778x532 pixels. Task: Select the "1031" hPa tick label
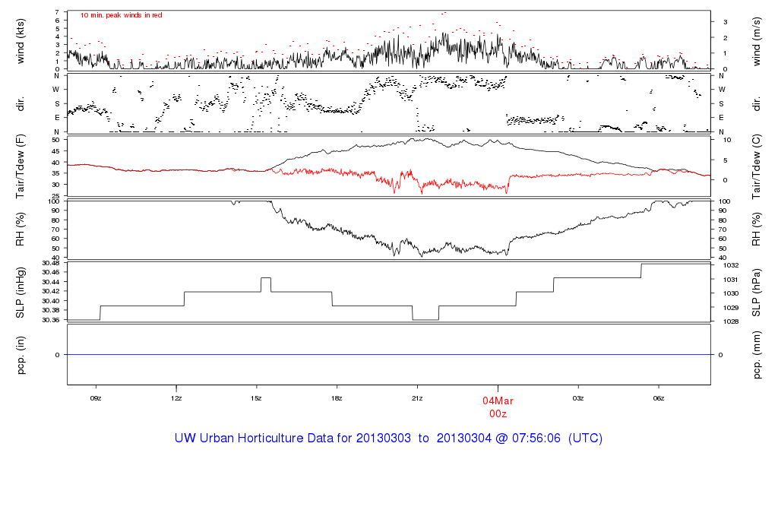tap(731, 280)
